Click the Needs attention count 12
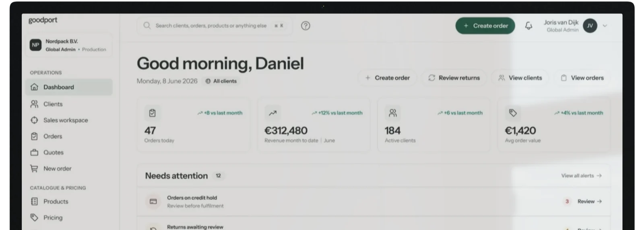This screenshot has width=644, height=230. 218,176
